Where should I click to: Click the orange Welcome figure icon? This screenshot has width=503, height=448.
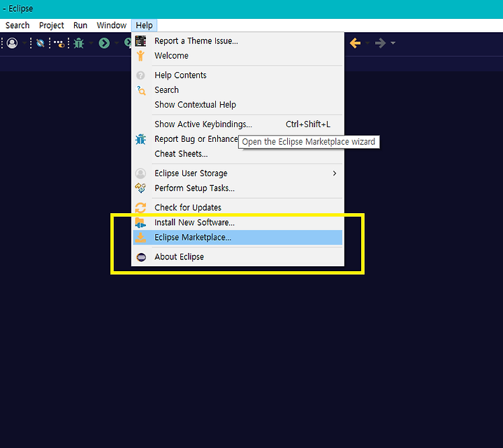click(140, 56)
